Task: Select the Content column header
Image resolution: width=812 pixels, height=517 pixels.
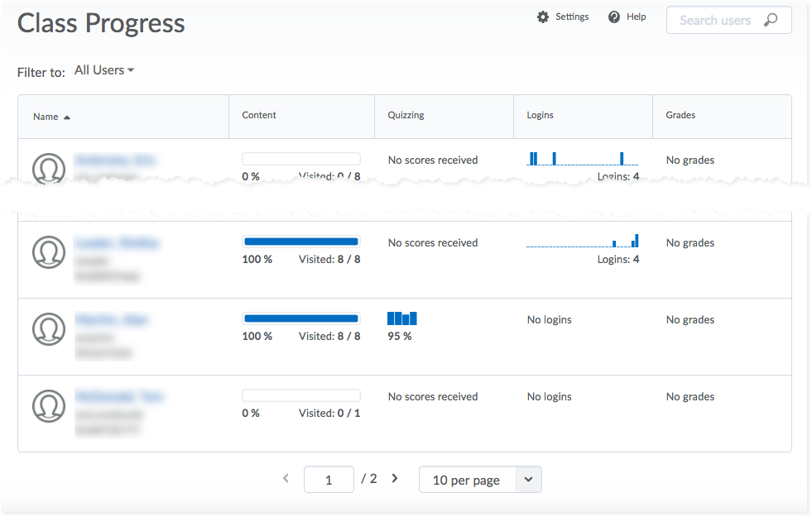Action: [259, 116]
